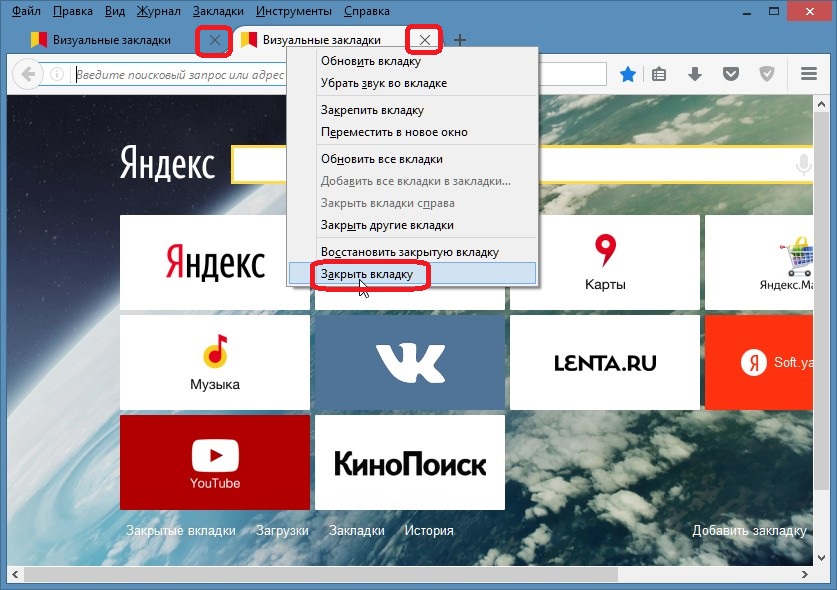Screen dimensions: 837x590
Task: Open the Яндекс.Маркет tile
Action: pos(759,262)
